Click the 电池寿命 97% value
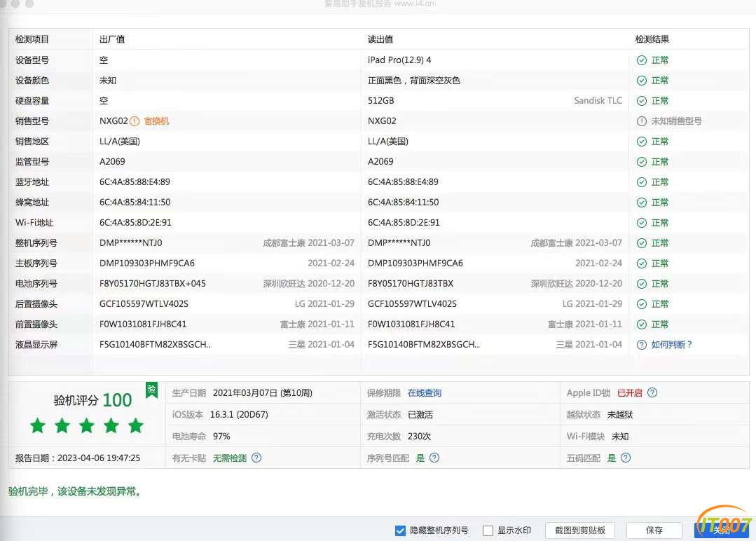 [x=221, y=437]
